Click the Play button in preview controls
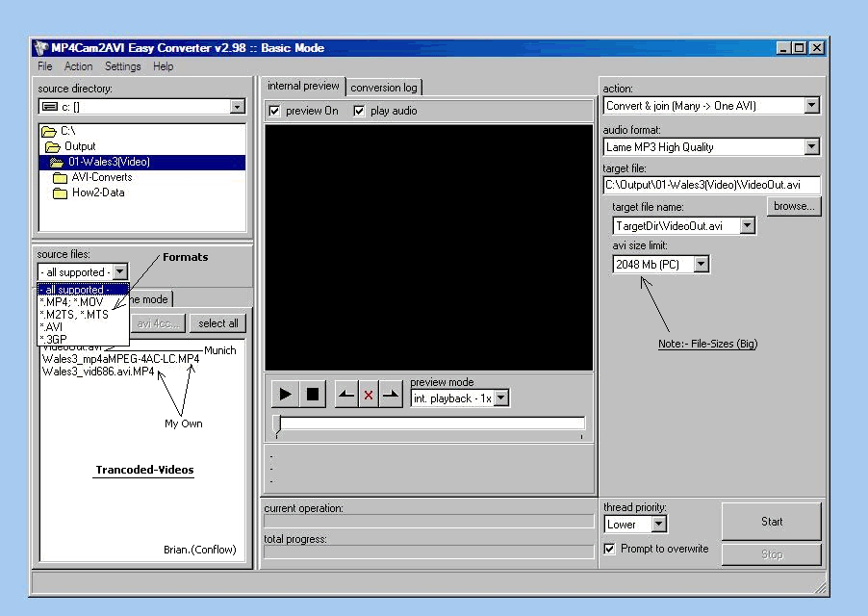Viewport: 868px width, 616px height. coord(285,394)
